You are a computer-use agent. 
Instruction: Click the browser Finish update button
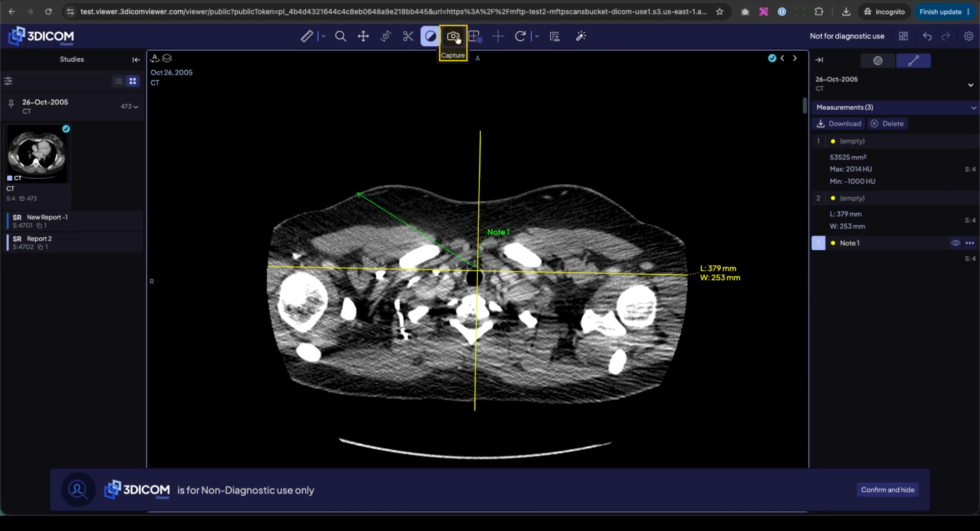[x=944, y=12]
